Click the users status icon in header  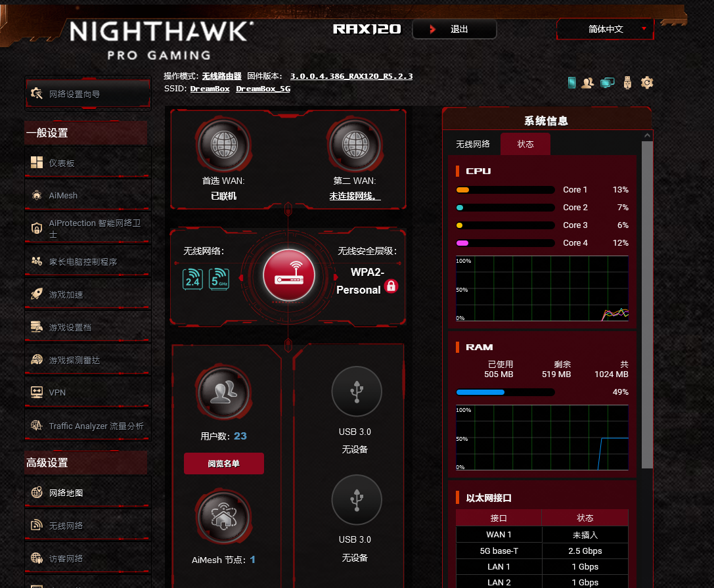coord(587,83)
